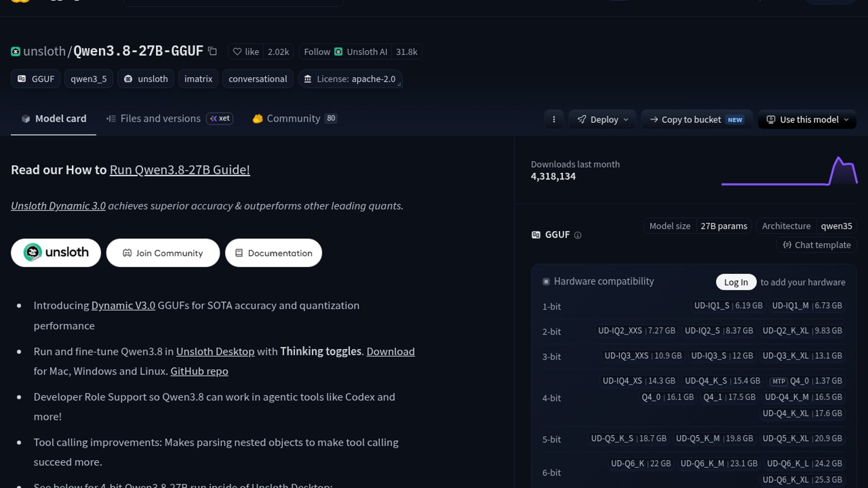
Task: View the 31.8k followers count
Action: (x=406, y=52)
